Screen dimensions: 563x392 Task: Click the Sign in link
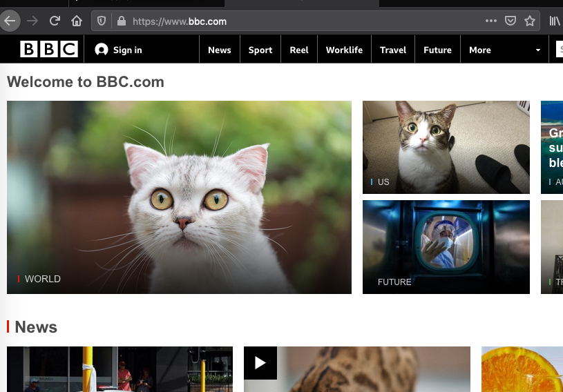[x=128, y=50]
